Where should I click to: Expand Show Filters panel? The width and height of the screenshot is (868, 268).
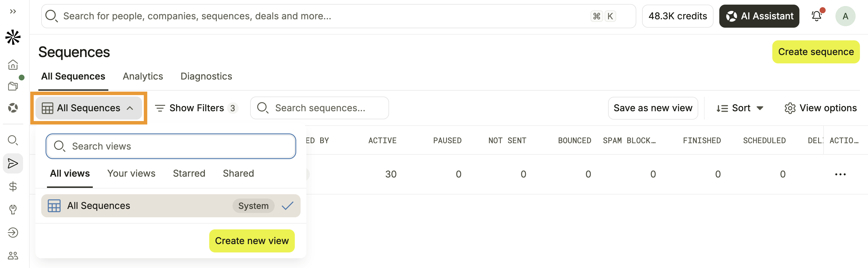tap(196, 108)
